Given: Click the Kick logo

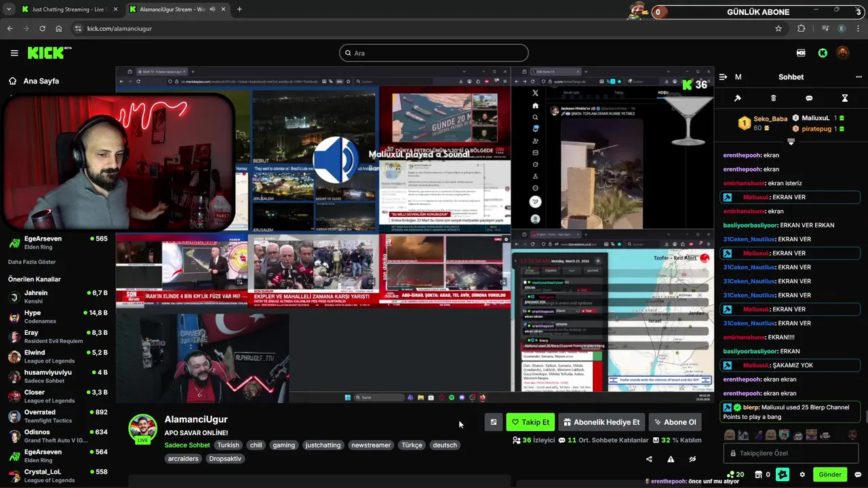Looking at the screenshot, I should coord(49,53).
